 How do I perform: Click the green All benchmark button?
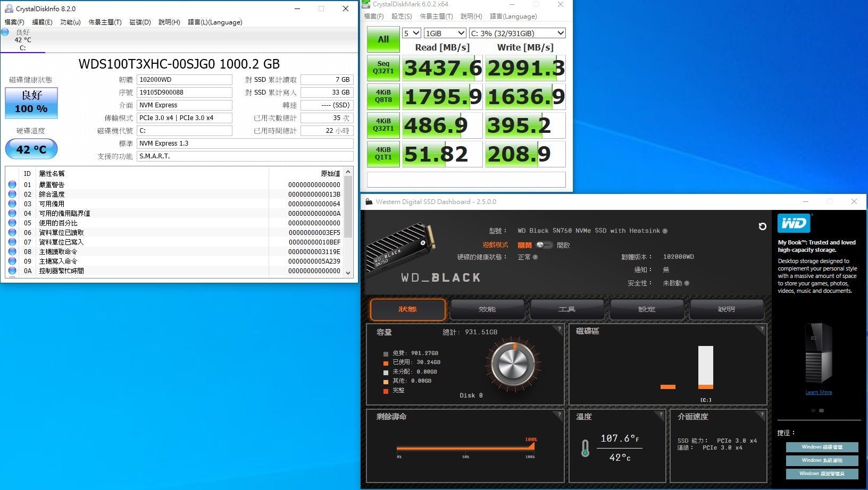383,39
